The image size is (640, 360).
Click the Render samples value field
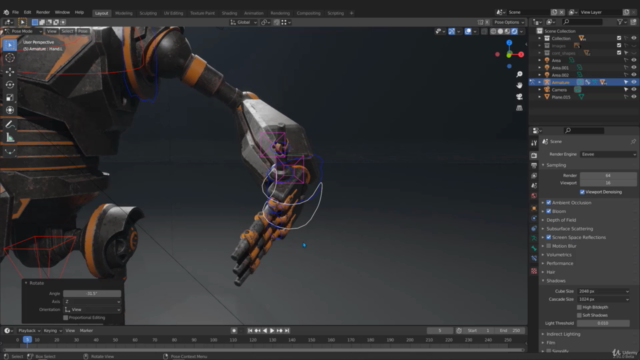click(608, 176)
